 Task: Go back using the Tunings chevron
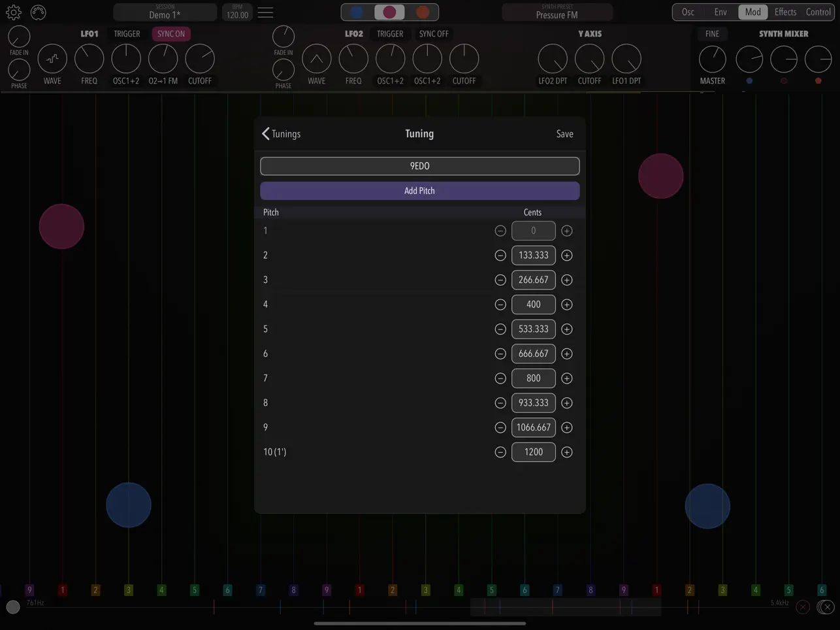tap(281, 133)
